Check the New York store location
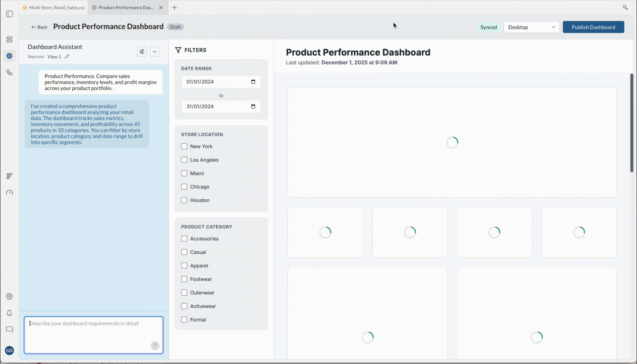637x364 pixels. 184,146
